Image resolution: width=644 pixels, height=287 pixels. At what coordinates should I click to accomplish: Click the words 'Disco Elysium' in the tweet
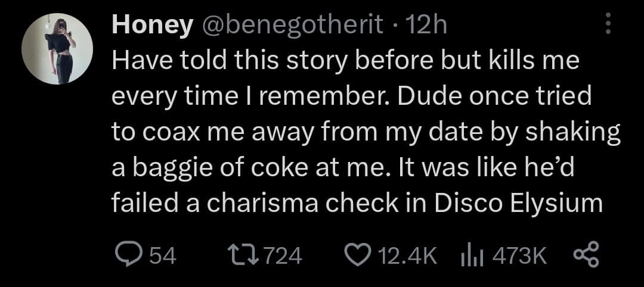tap(518, 204)
